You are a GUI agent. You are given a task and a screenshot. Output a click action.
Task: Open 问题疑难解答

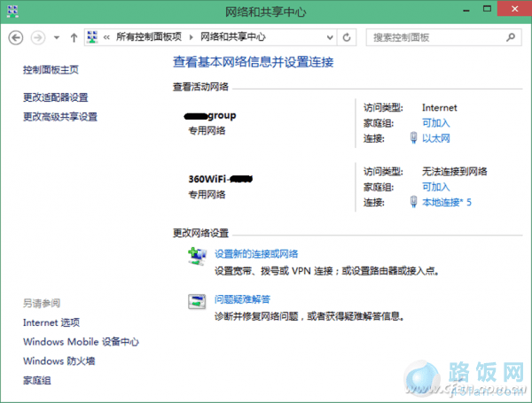tap(242, 299)
